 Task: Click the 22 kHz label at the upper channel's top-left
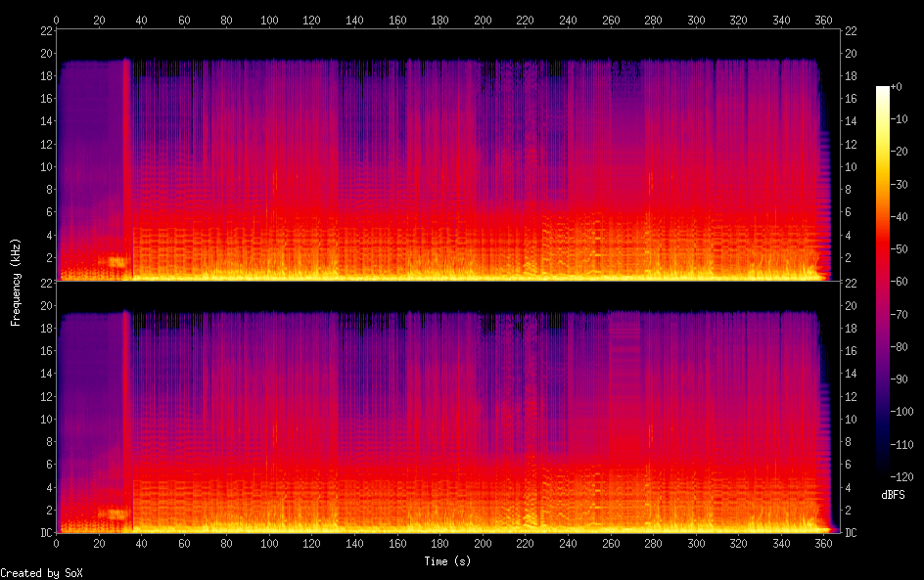click(45, 31)
